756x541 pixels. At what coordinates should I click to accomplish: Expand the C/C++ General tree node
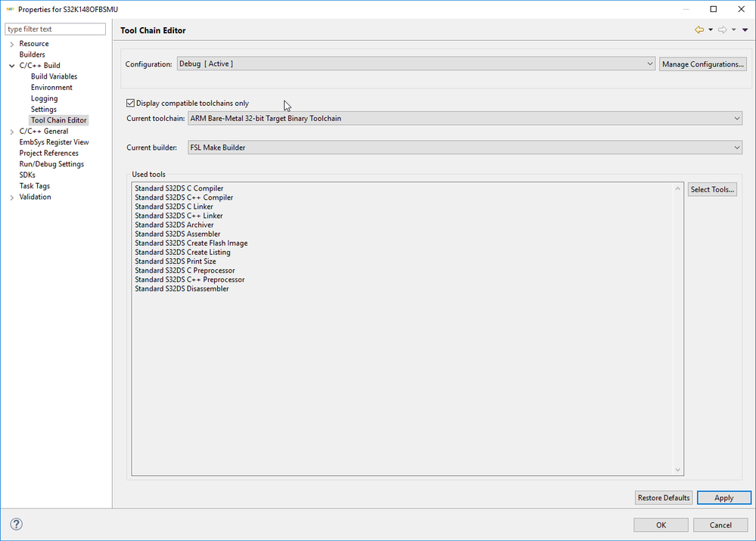coord(12,132)
